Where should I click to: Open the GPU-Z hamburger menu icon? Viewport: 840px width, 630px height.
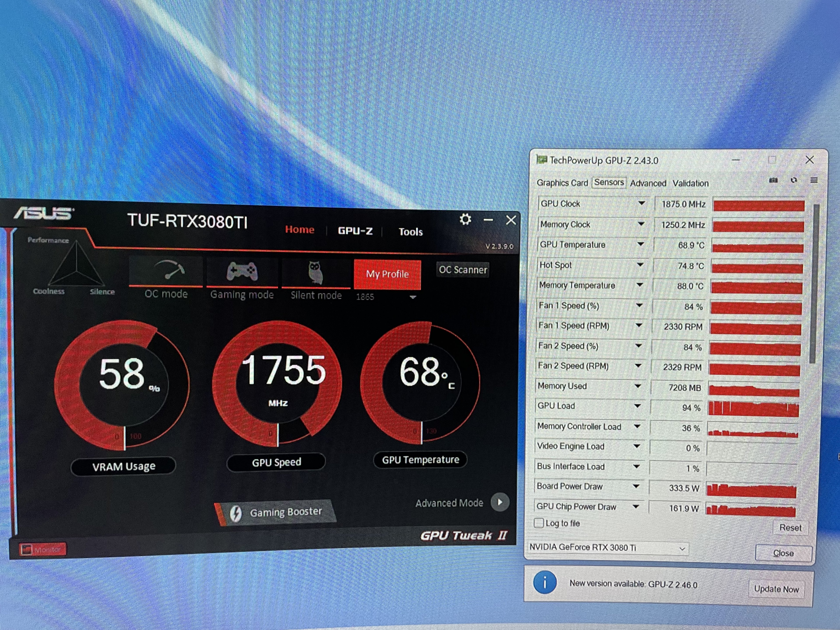click(814, 180)
